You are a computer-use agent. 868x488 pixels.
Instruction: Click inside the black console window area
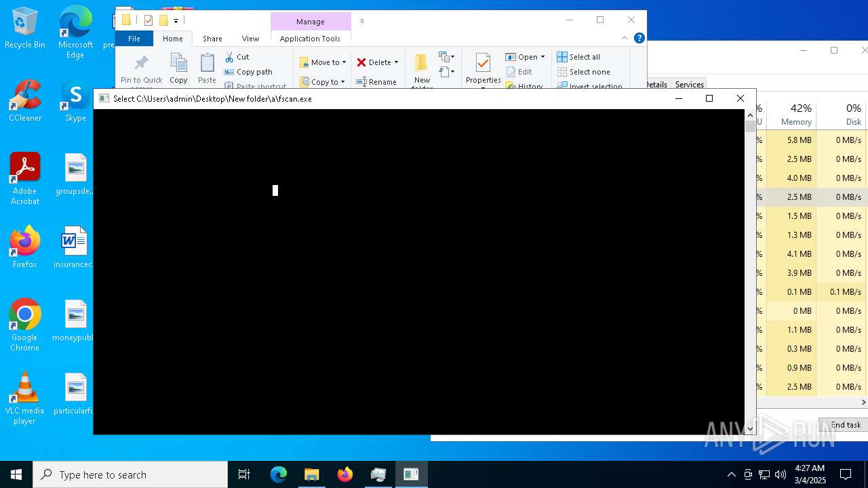tap(418, 271)
